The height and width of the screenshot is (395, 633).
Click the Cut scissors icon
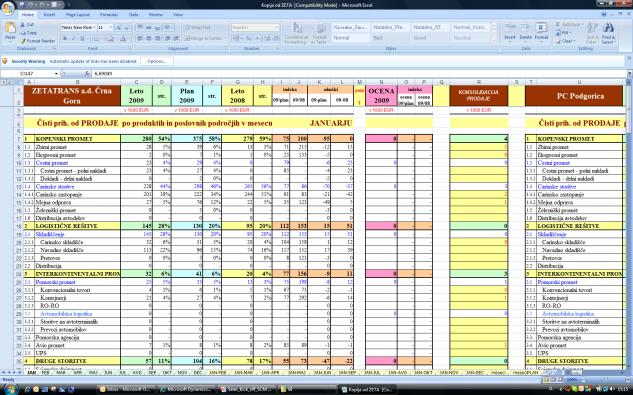(x=23, y=25)
